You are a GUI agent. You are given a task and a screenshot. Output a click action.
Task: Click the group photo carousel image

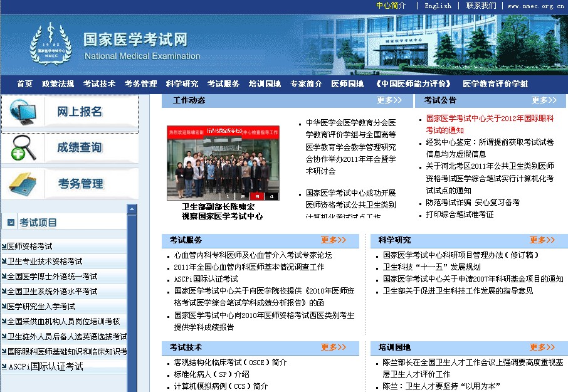tap(223, 162)
